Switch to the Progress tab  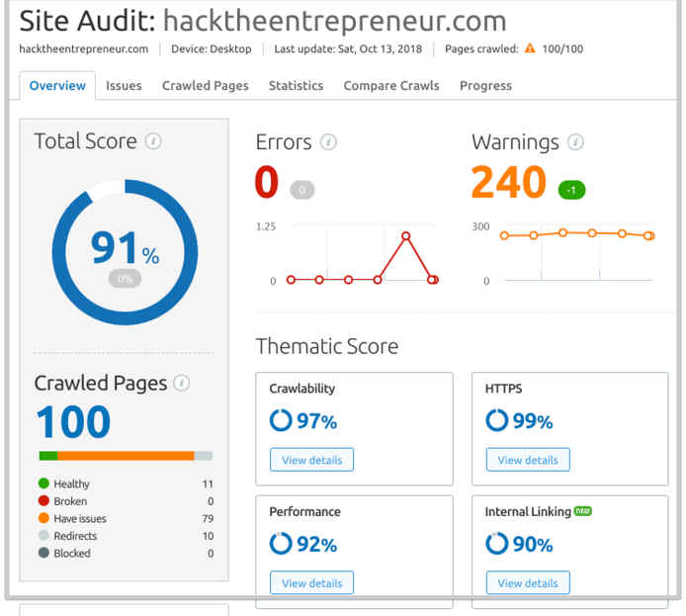pos(485,86)
